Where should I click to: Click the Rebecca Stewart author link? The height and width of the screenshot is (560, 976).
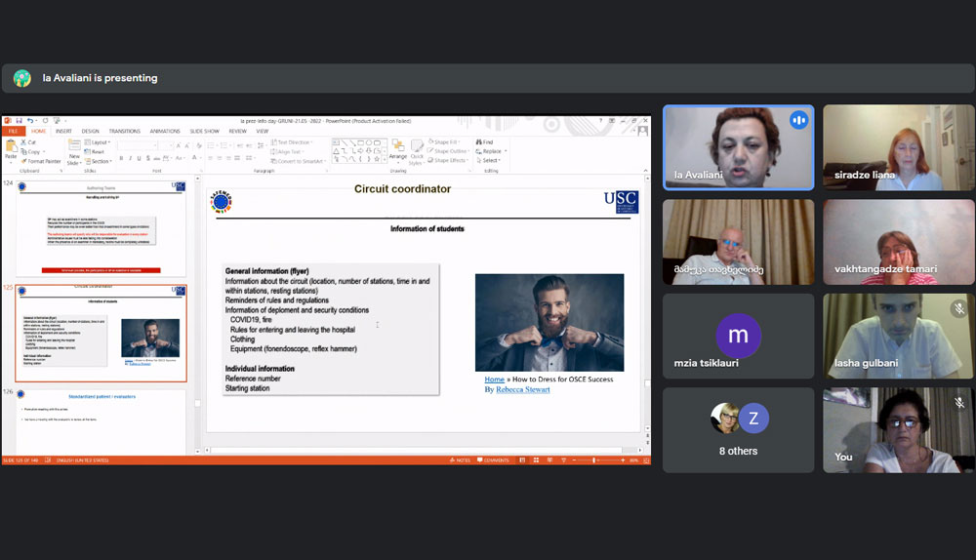pyautogui.click(x=524, y=389)
